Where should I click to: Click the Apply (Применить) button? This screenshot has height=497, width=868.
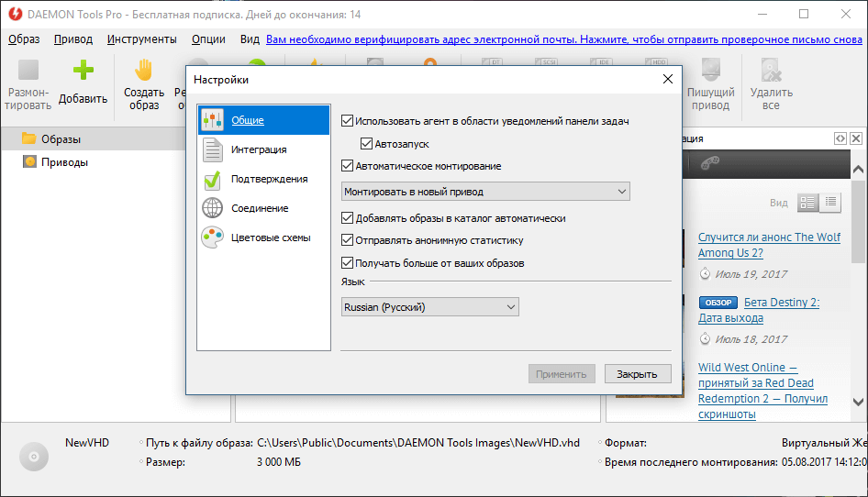562,374
